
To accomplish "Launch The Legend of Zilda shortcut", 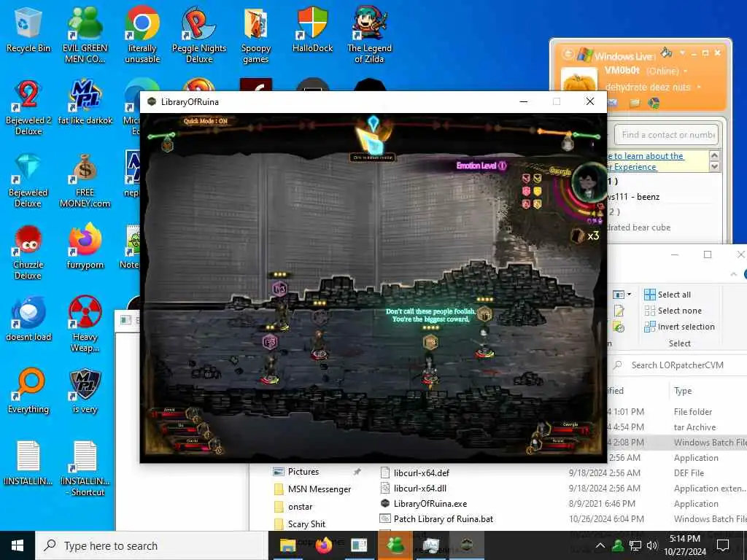I will 369,34.
